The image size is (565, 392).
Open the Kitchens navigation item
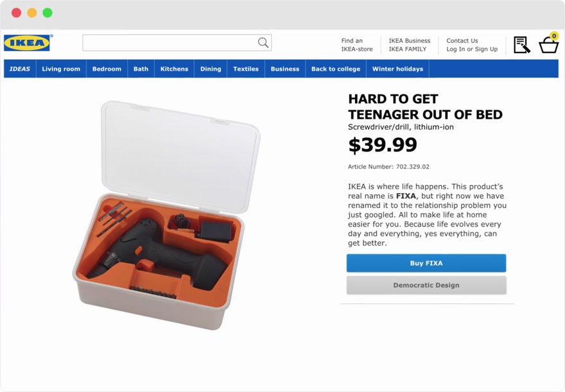click(x=174, y=69)
